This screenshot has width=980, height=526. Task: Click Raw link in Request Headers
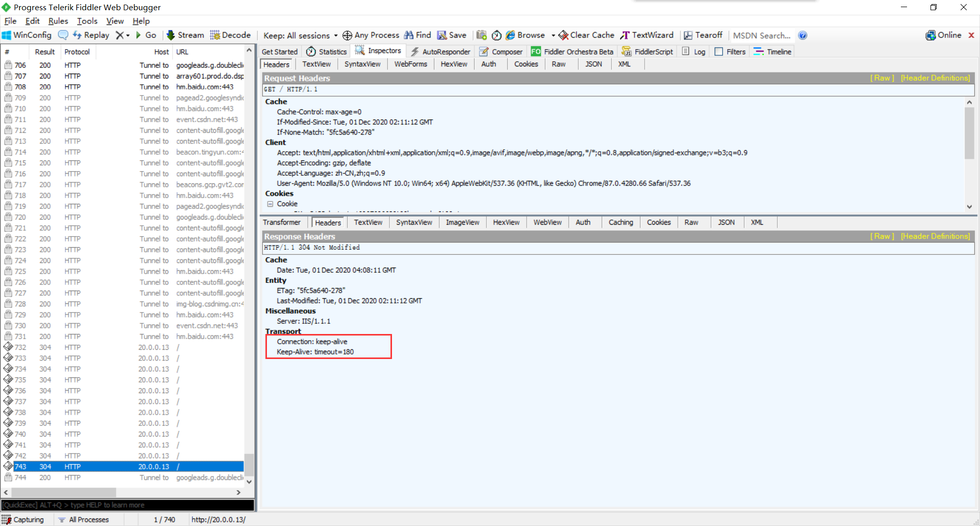883,78
